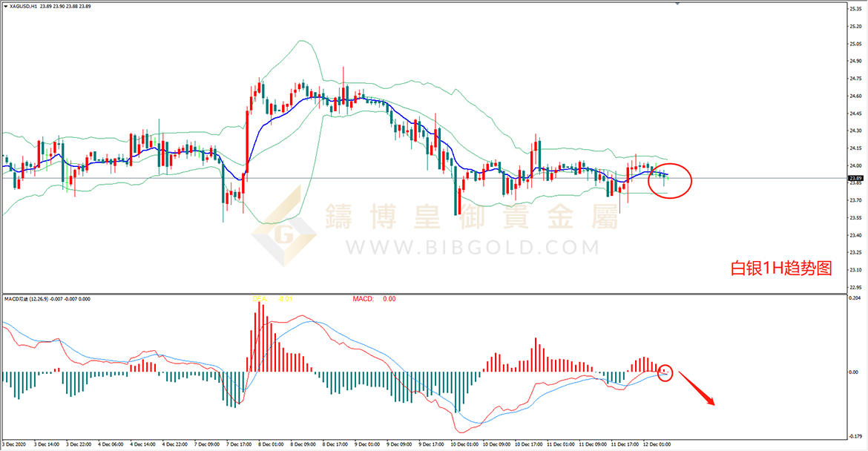Click the 25.05 price axis label
The width and height of the screenshot is (868, 451).
point(855,44)
